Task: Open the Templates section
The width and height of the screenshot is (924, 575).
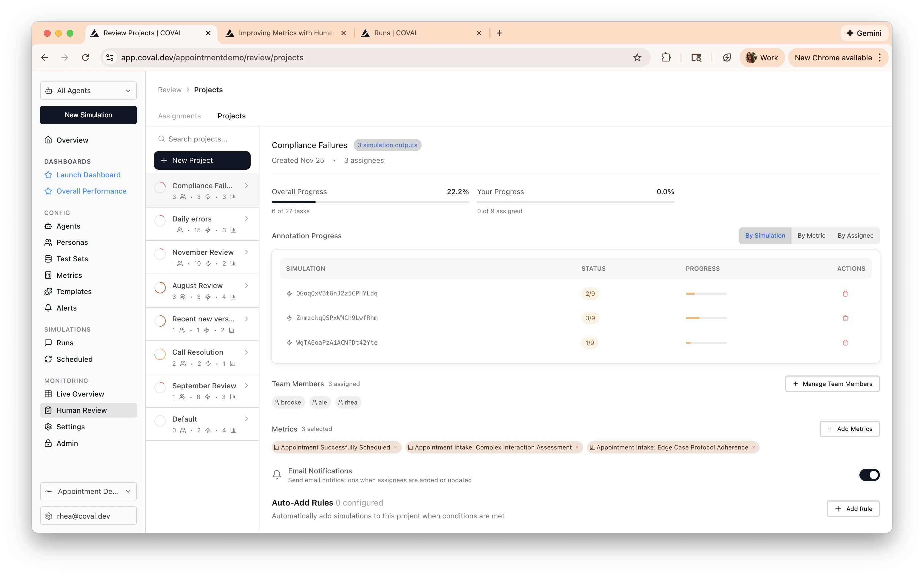Action: point(74,291)
